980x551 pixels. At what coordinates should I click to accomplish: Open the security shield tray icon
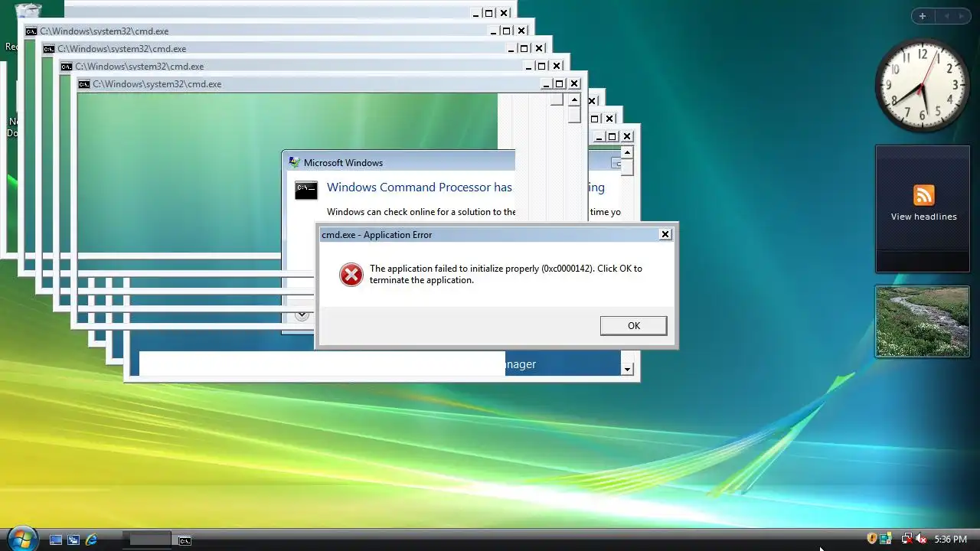click(x=871, y=539)
